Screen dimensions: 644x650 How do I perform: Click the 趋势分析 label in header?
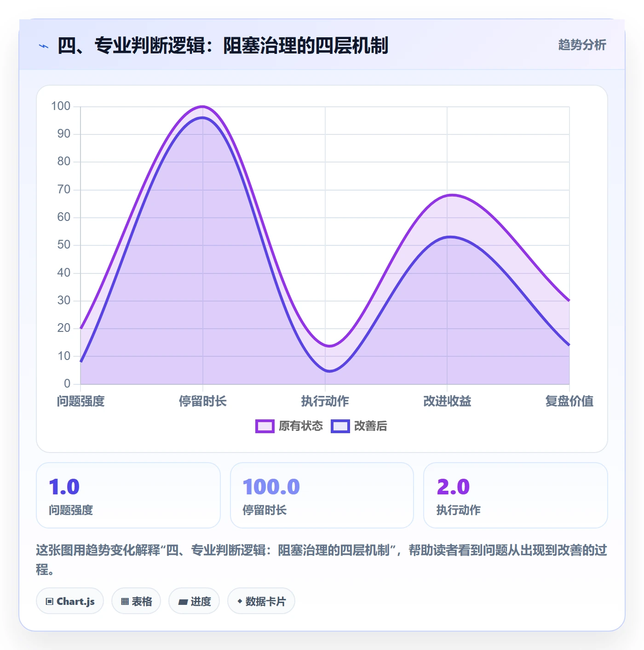(582, 45)
